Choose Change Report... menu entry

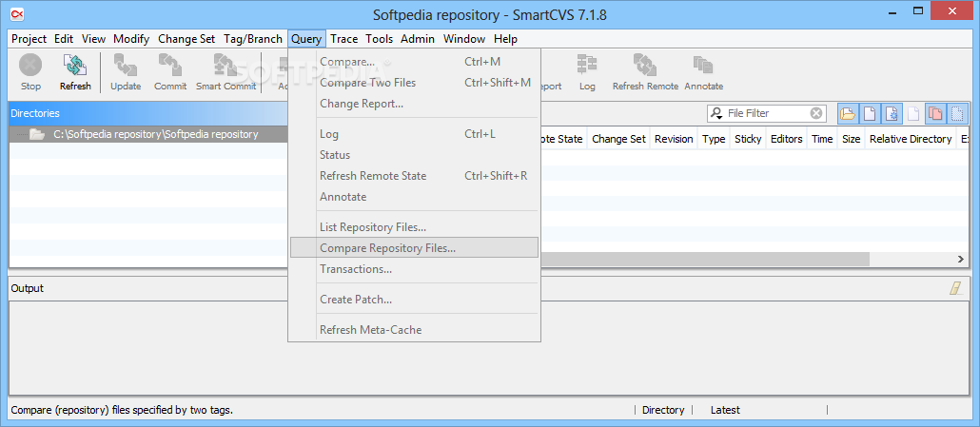tap(414, 103)
